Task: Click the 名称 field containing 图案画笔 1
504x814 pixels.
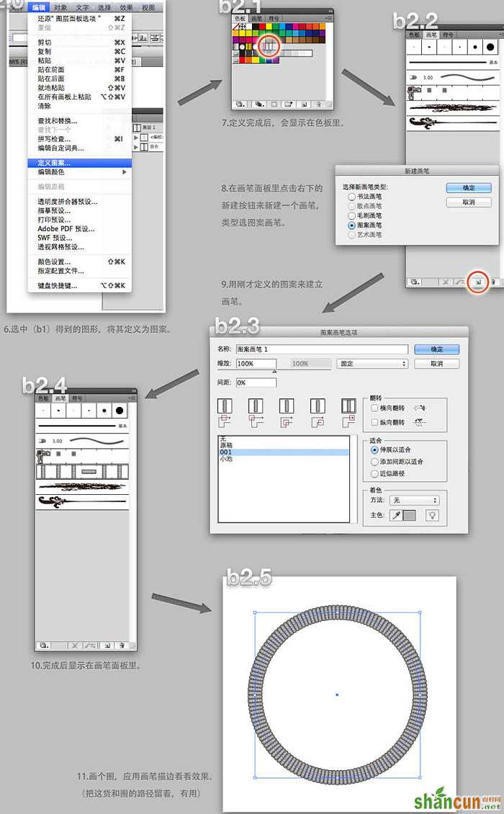Action: point(322,349)
